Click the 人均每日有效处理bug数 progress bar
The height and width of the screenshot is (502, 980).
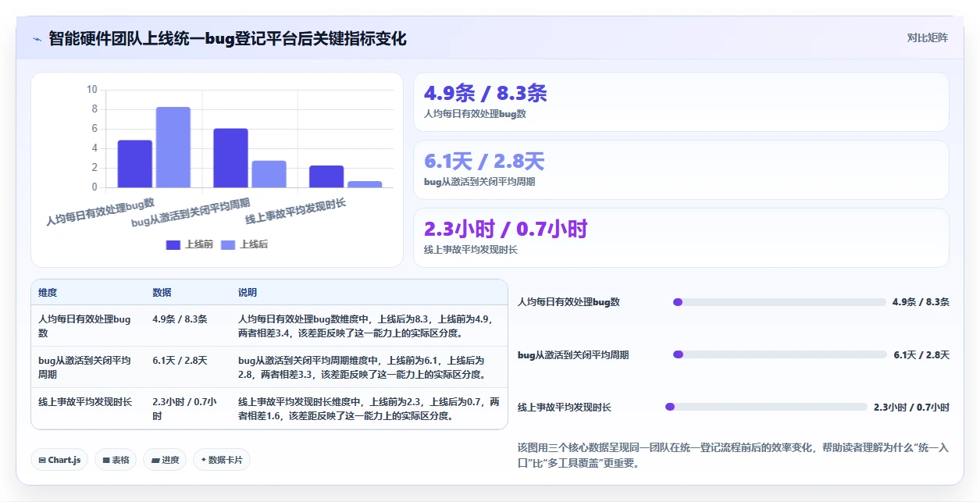779,302
